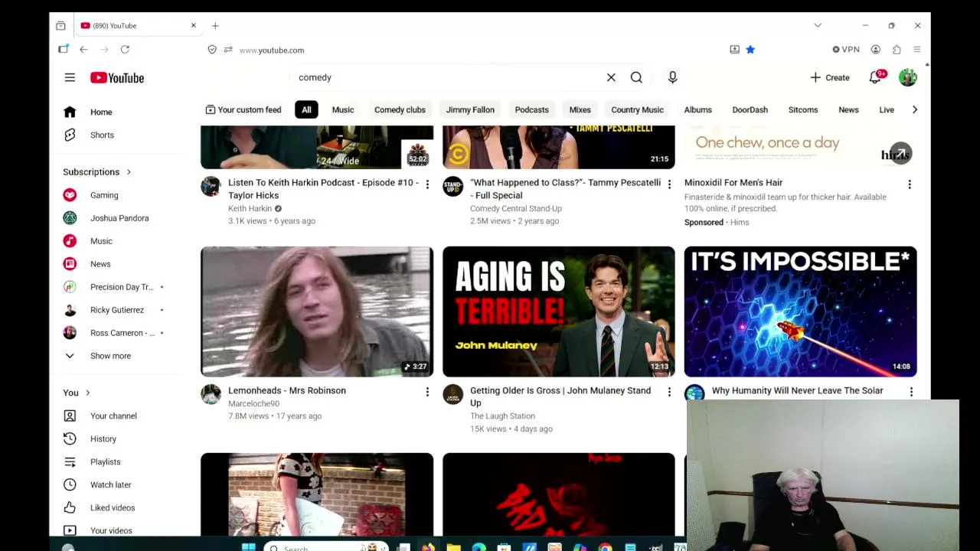Select the Jimmy Fallon chip

[470, 109]
